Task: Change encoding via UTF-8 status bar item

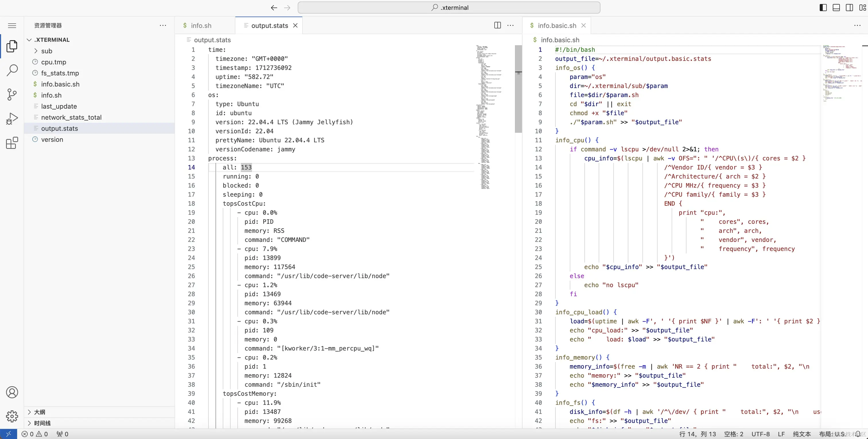Action: click(761, 434)
